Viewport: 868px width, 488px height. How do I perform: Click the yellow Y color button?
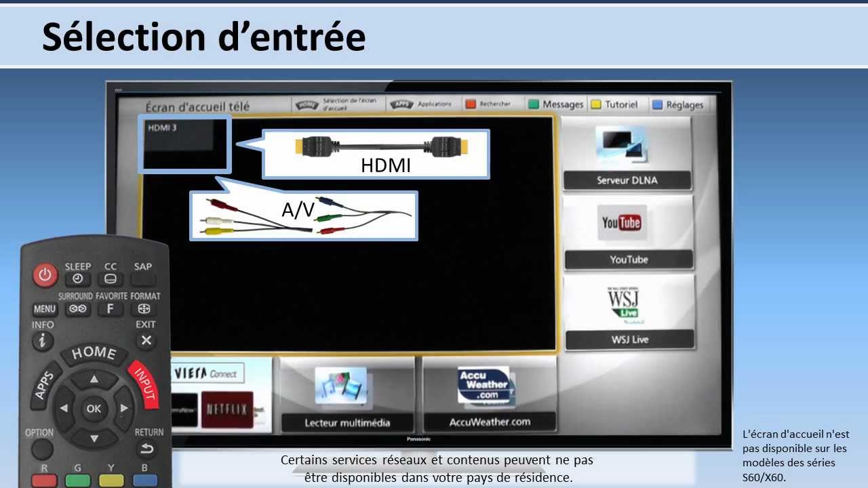tap(111, 480)
